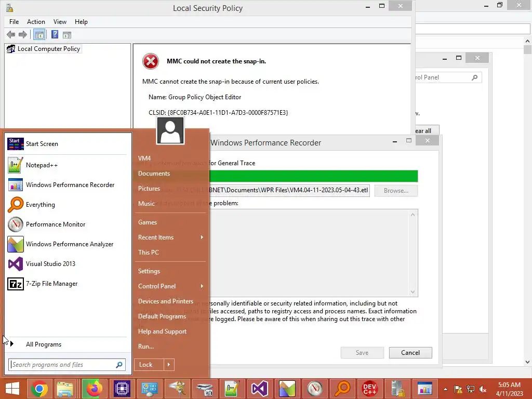Click the Forward arrow in Local Security Policy toolbar
The image size is (532, 399).
23,35
